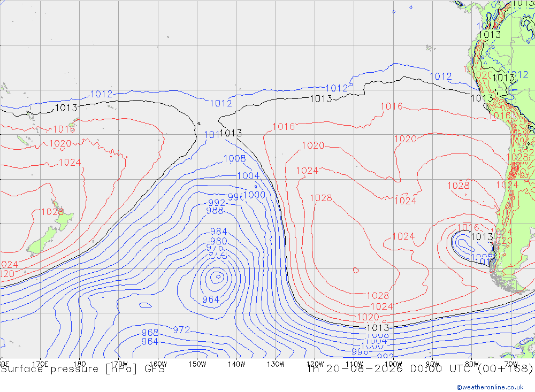
Task: Click the 150W longitude axis label
Action: tap(197, 364)
